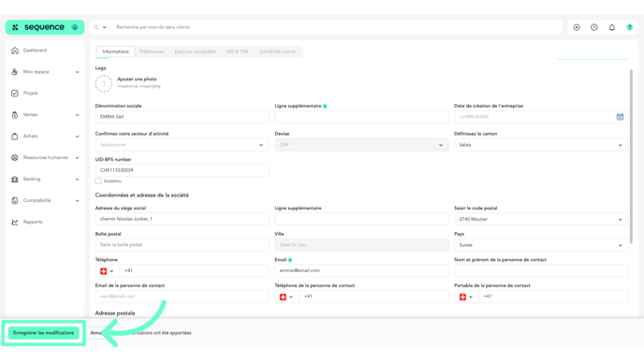Screen dimensions: 644x362
Task: Expand the Mon espace menu
Action: pos(77,72)
